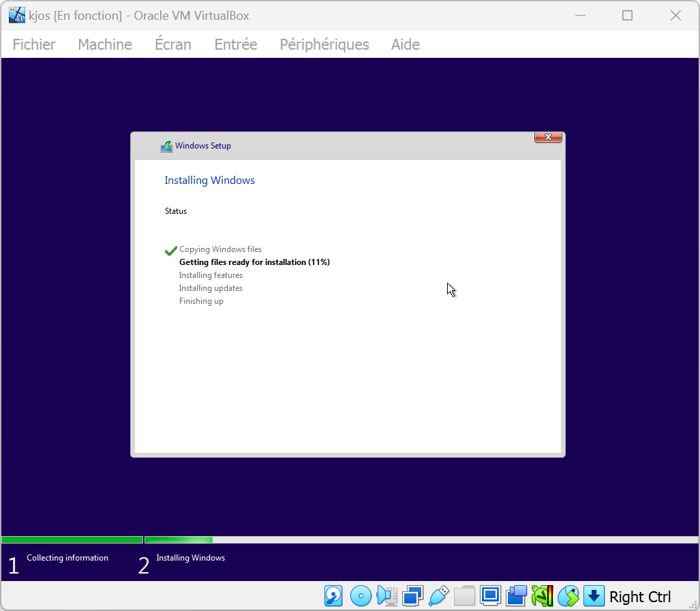The height and width of the screenshot is (611, 700).
Task: Open the Écran menu
Action: click(x=173, y=44)
